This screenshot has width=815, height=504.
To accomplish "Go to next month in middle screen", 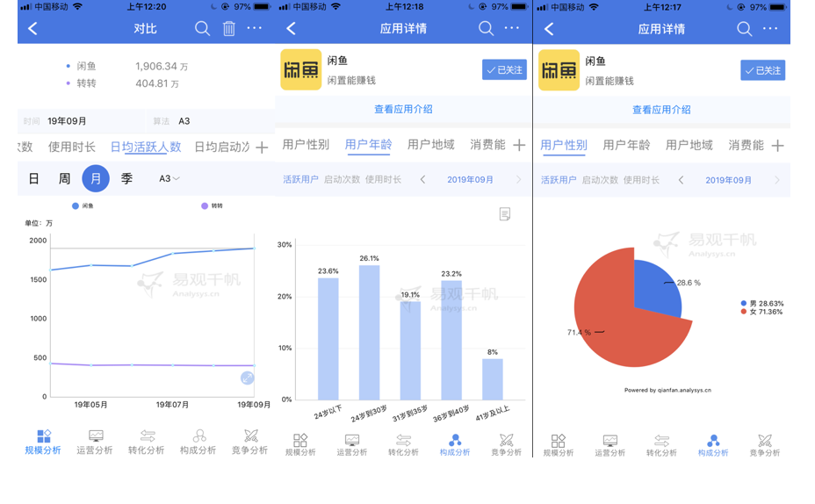I will 518,180.
